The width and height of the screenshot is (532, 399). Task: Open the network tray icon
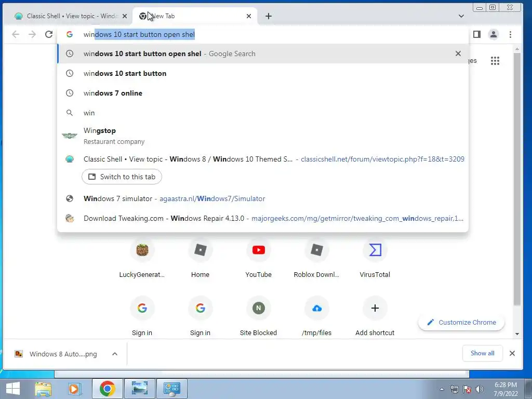455,389
